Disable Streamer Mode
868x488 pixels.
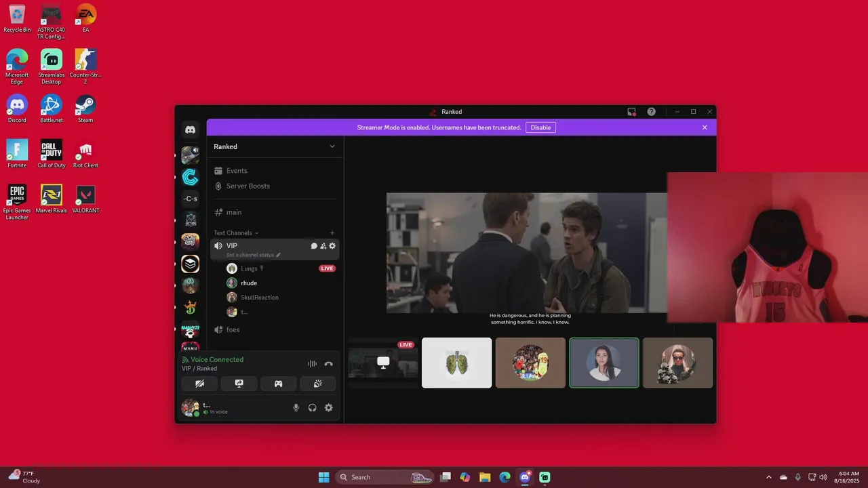click(x=540, y=127)
